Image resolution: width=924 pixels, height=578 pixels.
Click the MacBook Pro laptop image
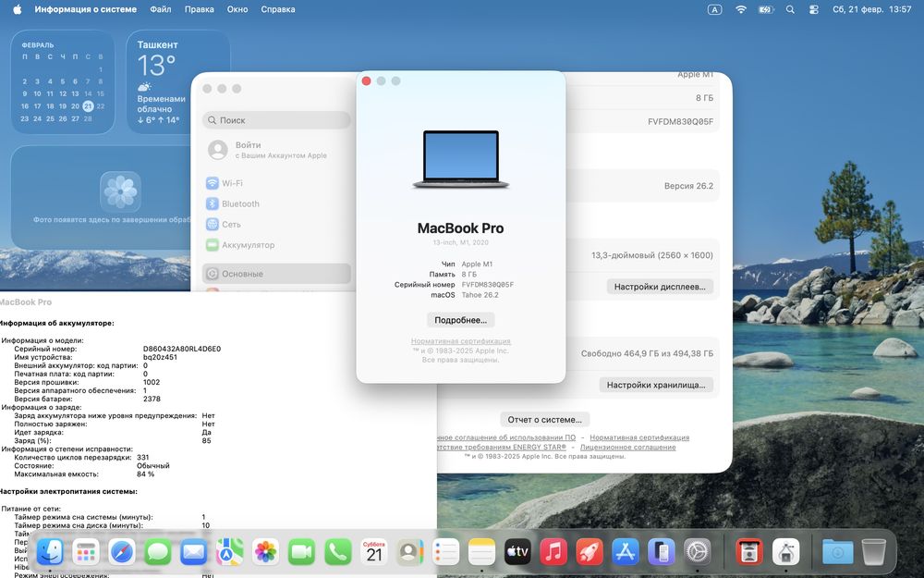(x=461, y=159)
